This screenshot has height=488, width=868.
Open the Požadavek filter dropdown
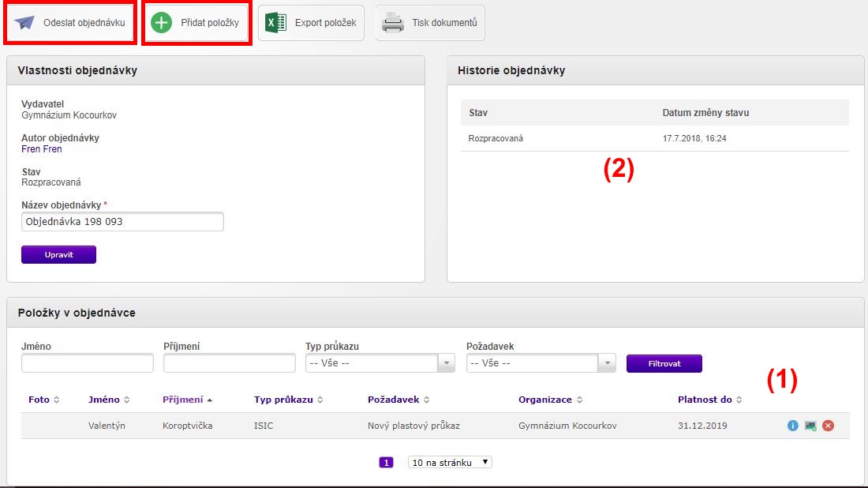[541, 362]
